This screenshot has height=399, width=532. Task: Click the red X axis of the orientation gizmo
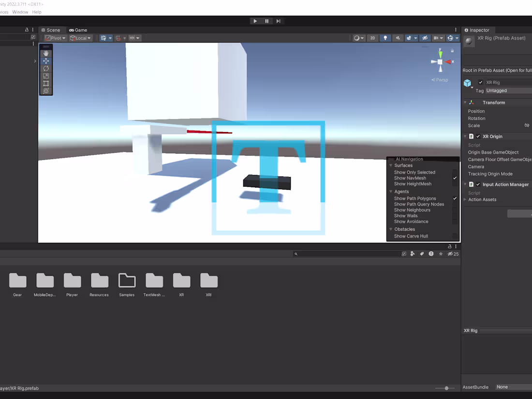pyautogui.click(x=448, y=62)
